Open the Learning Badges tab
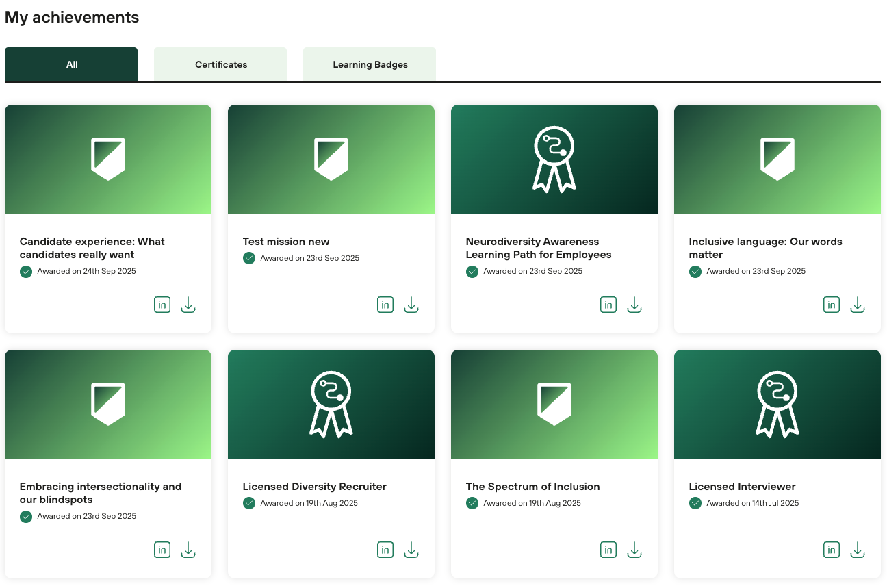The image size is (887, 588). point(370,65)
